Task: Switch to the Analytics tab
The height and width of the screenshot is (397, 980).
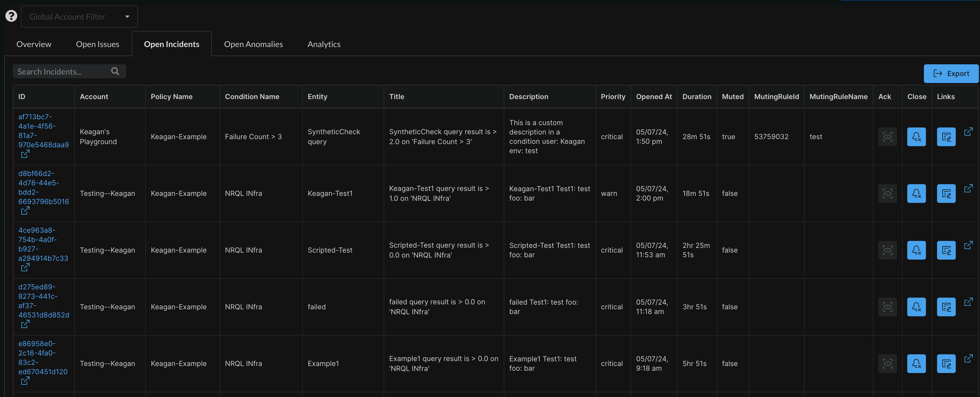Action: [x=324, y=44]
